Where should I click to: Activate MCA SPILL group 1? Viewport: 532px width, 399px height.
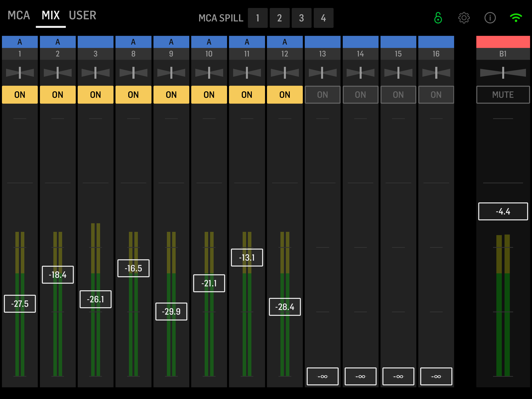point(258,18)
